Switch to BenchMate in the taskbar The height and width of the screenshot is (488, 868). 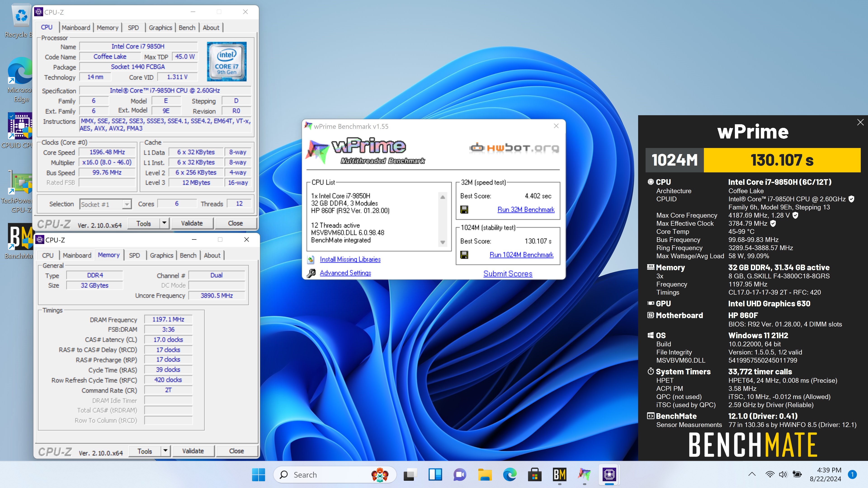point(559,474)
